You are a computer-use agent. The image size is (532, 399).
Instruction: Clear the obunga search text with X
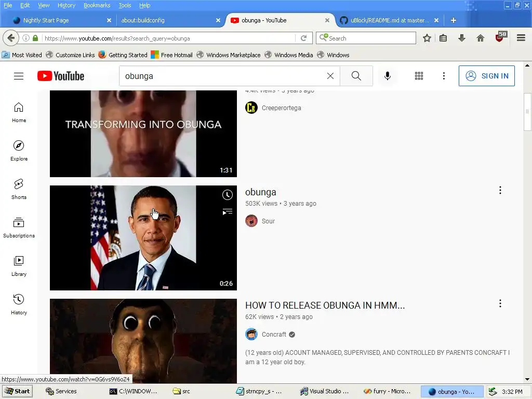point(330,76)
